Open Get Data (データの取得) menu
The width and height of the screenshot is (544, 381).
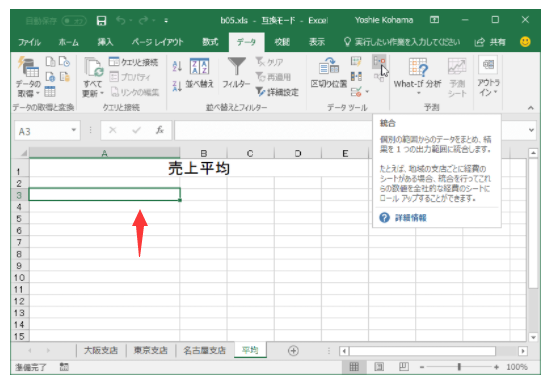[x=28, y=77]
